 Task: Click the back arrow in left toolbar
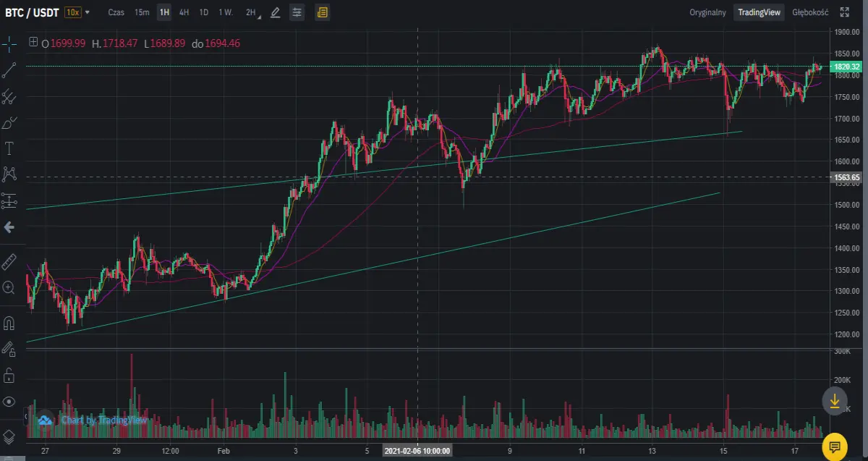9,227
